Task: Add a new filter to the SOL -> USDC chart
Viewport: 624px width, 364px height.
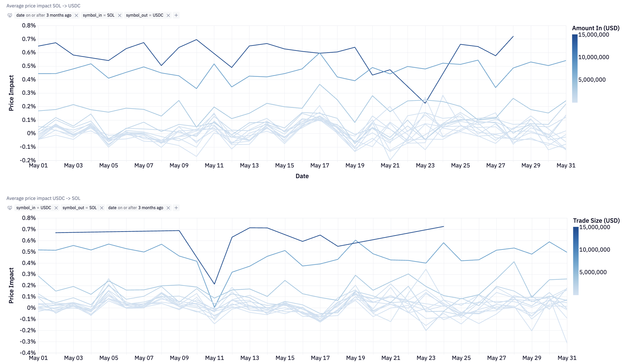Action: 176,15
